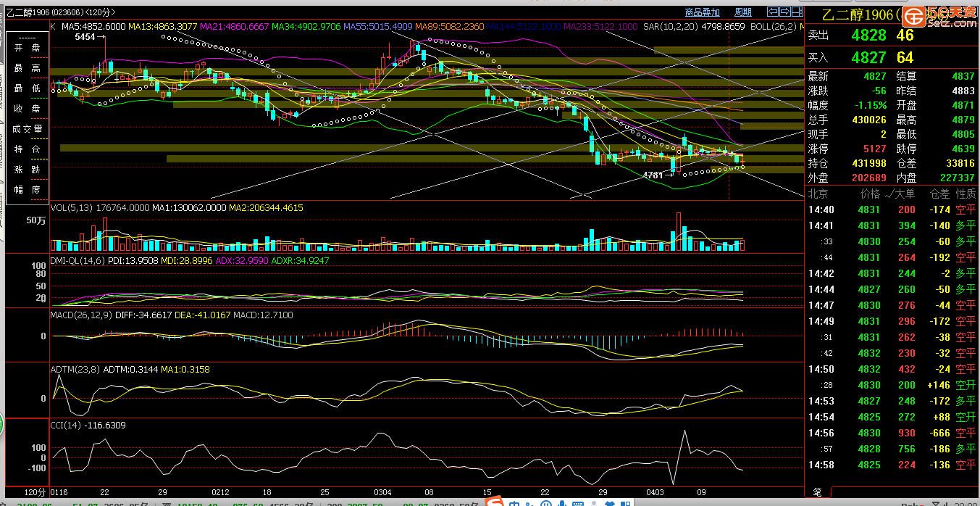
Task: Click the 外盘 value 202689
Action: tap(869, 178)
